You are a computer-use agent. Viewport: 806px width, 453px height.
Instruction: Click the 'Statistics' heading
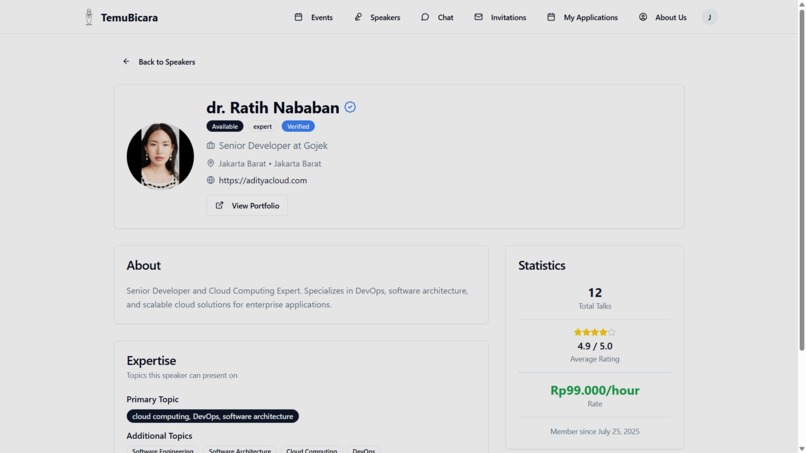542,265
